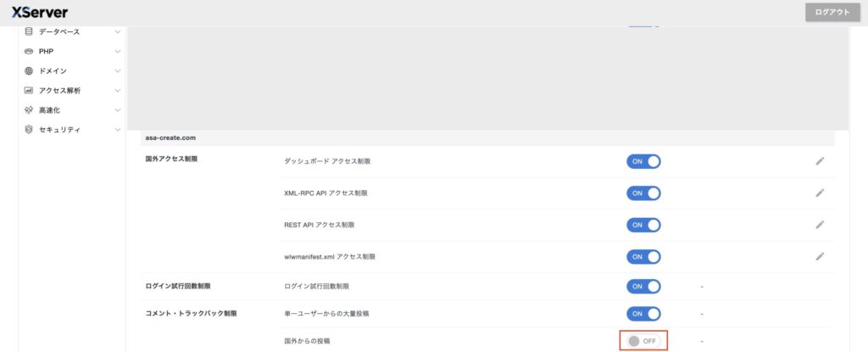
Task: Click 国外アクセス制限 section label
Action: [x=171, y=159]
